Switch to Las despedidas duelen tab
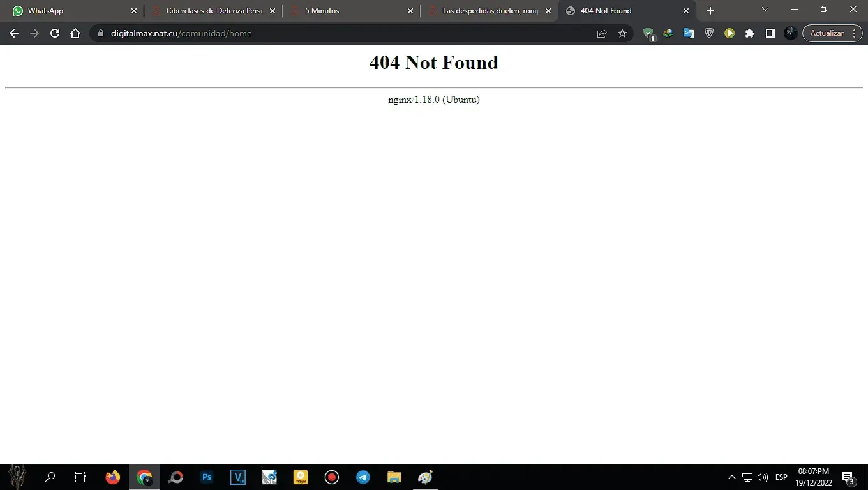 tap(491, 11)
